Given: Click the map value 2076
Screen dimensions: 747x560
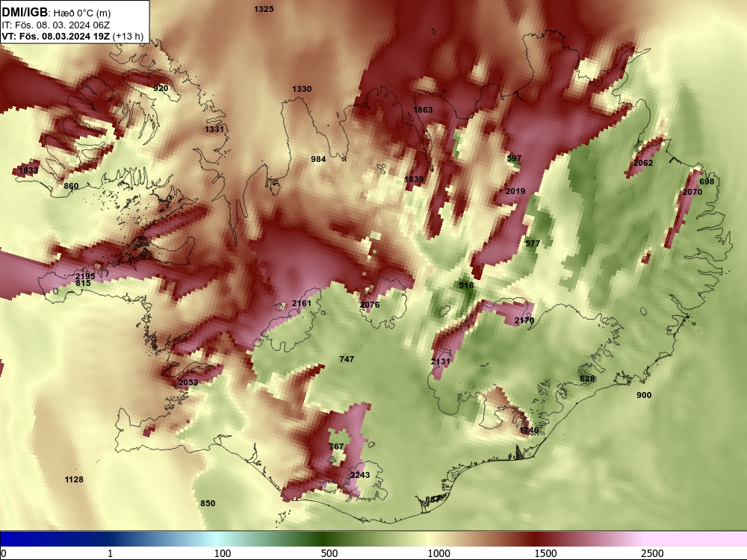Looking at the screenshot, I should 370,305.
